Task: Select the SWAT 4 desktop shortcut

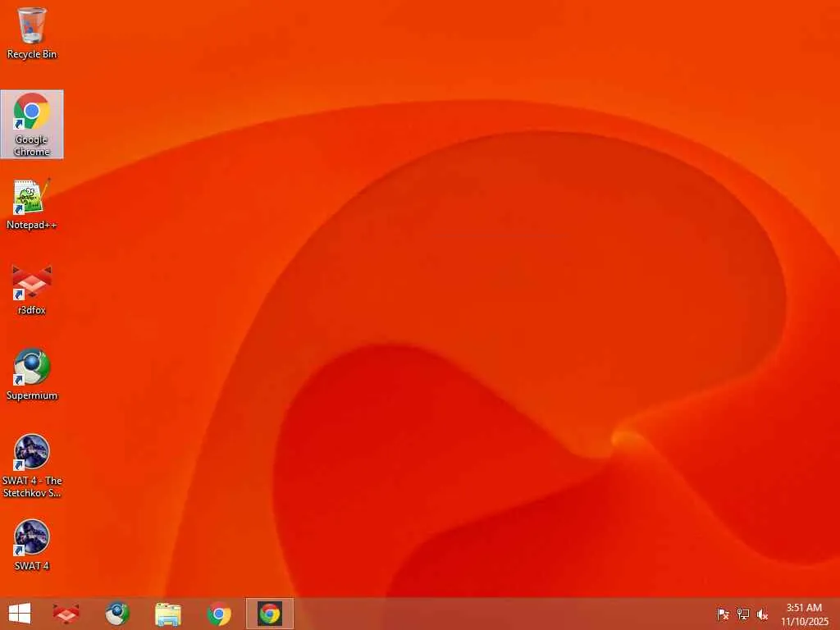Action: (32, 546)
